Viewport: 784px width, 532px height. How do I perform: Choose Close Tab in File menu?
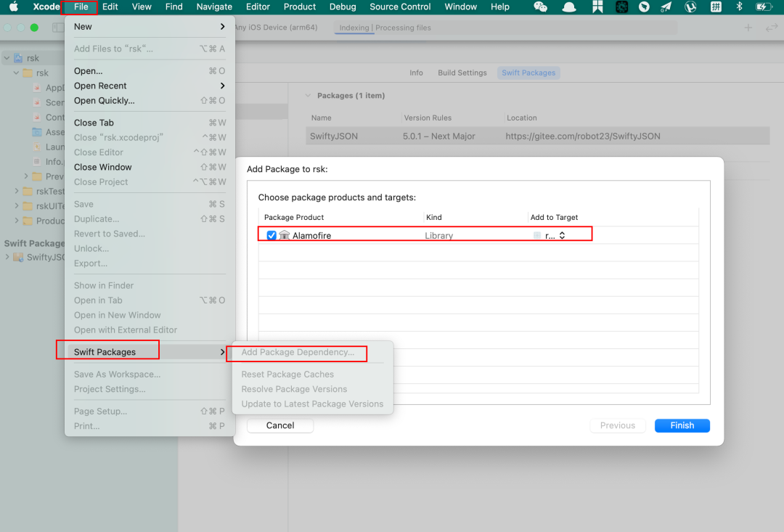pos(150,123)
